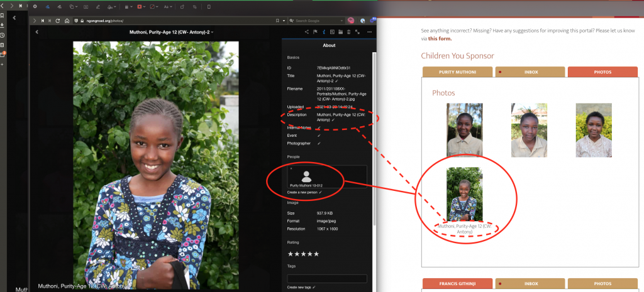The width and height of the screenshot is (644, 292).
Task: Select the format value image/jpeg
Action: pos(326,221)
